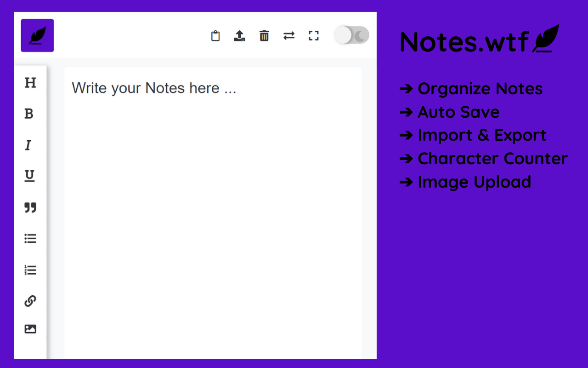The width and height of the screenshot is (588, 368).
Task: Click the purple feather logo button
Action: click(x=37, y=35)
